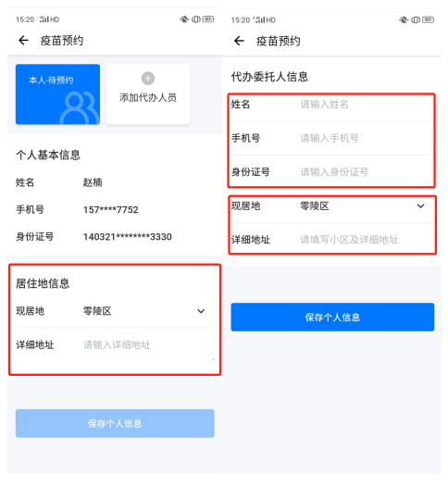Image resolution: width=448 pixels, height=486 pixels.
Task: Tap battery icon in right status bar
Action: (429, 20)
